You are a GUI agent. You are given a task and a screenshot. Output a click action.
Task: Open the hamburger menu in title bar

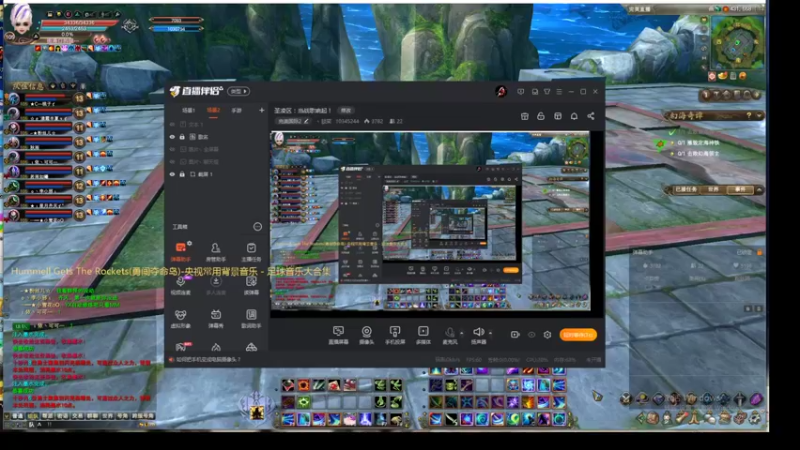pos(559,92)
